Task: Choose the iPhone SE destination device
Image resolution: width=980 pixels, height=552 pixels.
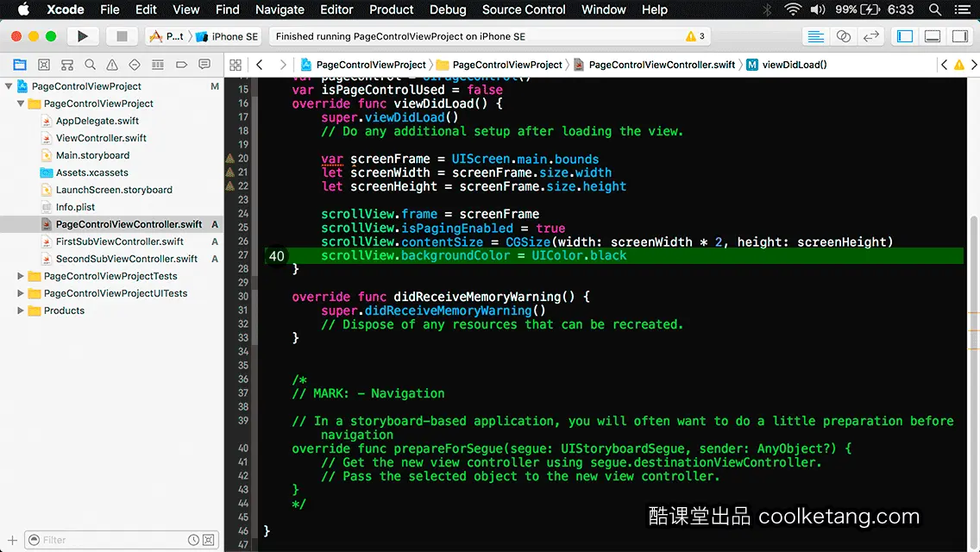Action: click(227, 36)
